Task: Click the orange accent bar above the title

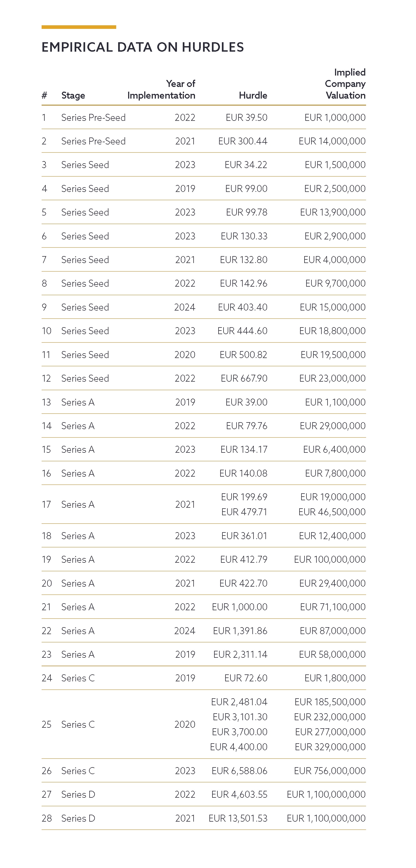Action: [79, 27]
